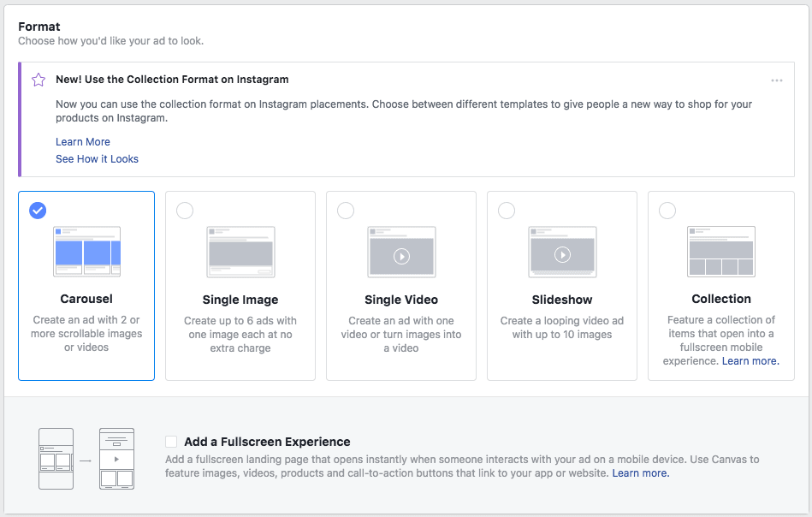Click the Single Video card description
Image resolution: width=812 pixels, height=517 pixels.
tap(401, 335)
